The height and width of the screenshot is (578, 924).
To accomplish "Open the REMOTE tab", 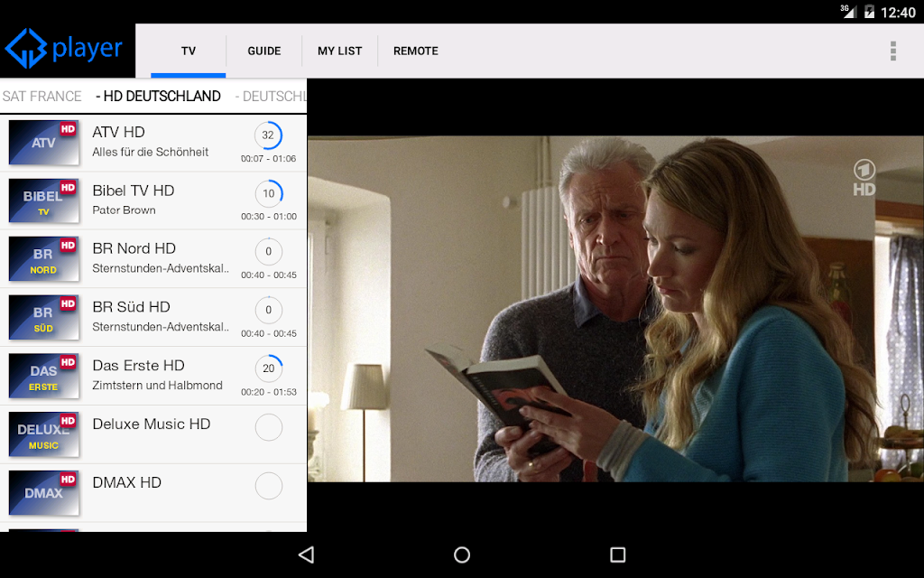I will pyautogui.click(x=415, y=51).
